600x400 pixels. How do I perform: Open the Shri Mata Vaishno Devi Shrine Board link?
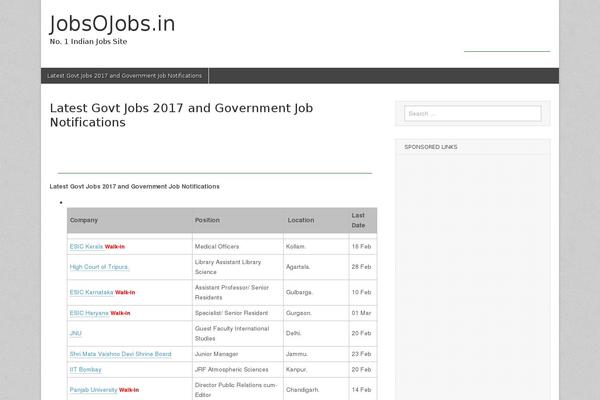121,354
